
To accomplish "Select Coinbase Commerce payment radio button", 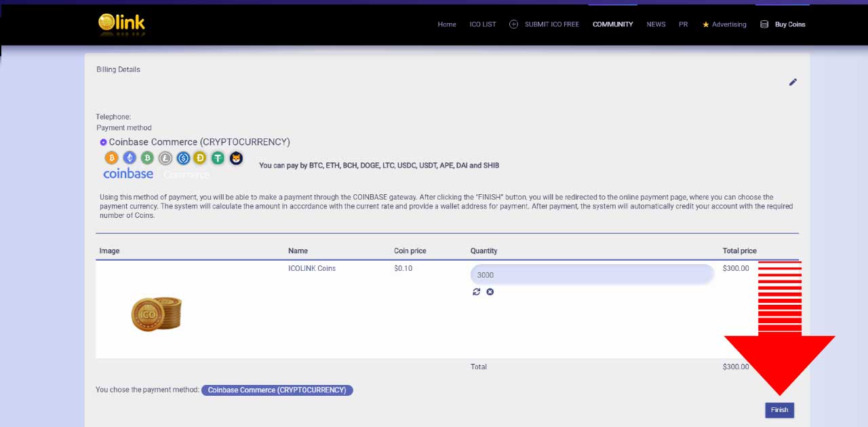I will coord(103,142).
